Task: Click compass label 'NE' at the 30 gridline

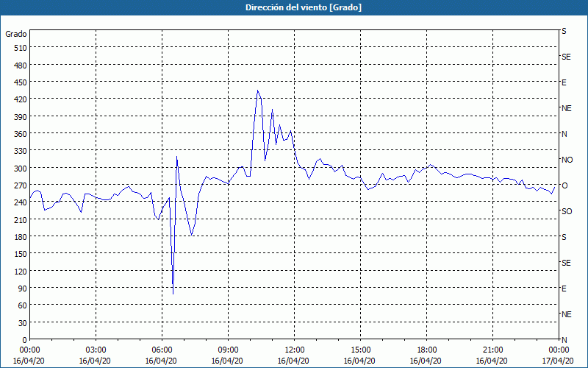Action: (566, 314)
